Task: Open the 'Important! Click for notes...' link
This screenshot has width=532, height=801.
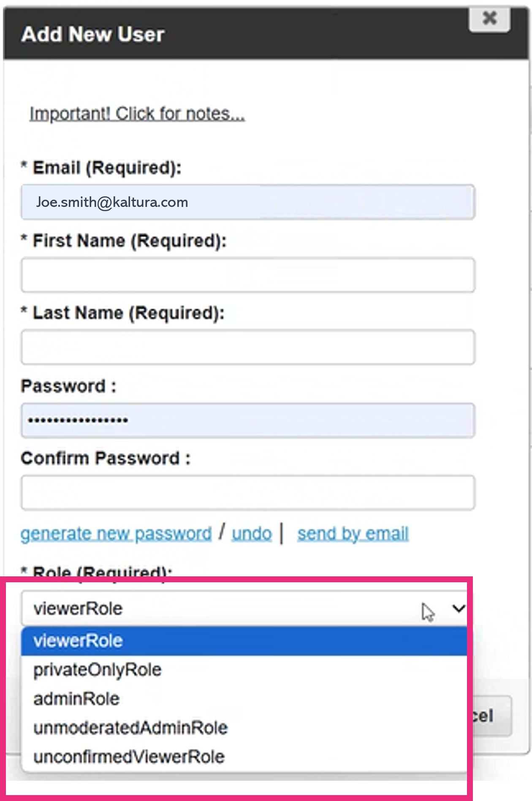Action: coord(137,114)
